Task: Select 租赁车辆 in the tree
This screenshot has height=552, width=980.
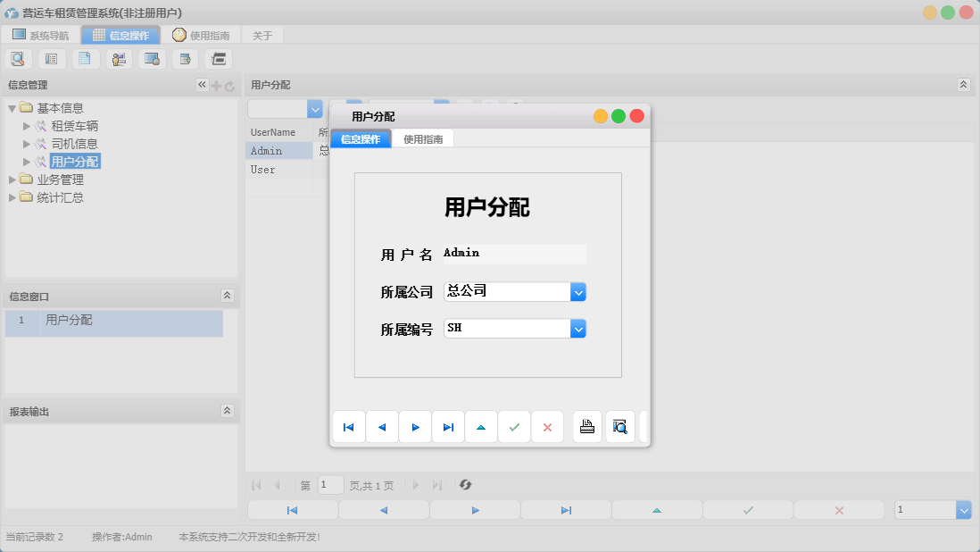Action: coord(74,126)
